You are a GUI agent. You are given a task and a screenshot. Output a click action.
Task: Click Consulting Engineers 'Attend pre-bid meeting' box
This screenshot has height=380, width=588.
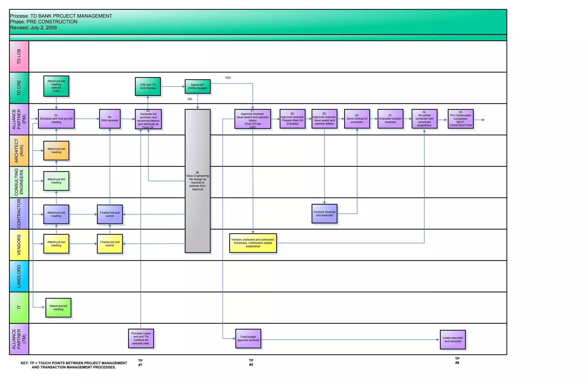(56, 181)
